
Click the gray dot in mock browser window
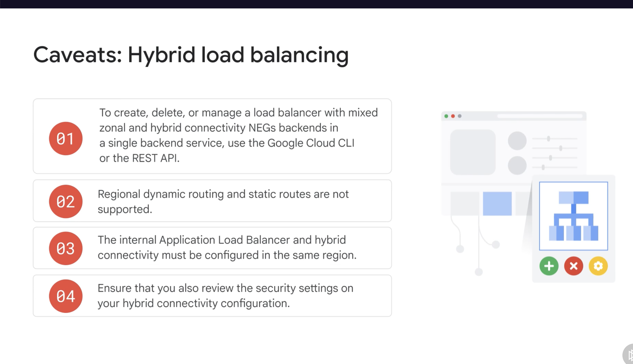[460, 116]
